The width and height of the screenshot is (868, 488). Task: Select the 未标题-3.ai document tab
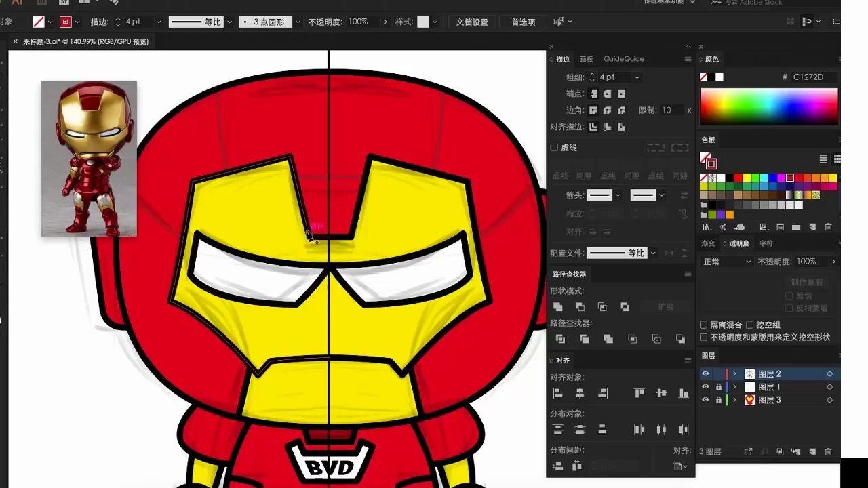[85, 41]
